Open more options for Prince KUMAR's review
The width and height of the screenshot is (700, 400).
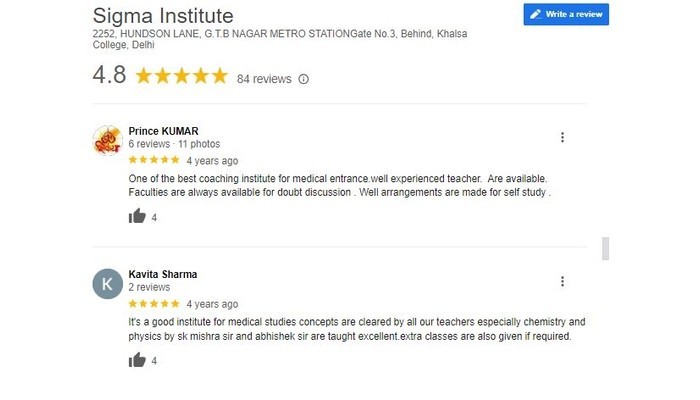562,138
